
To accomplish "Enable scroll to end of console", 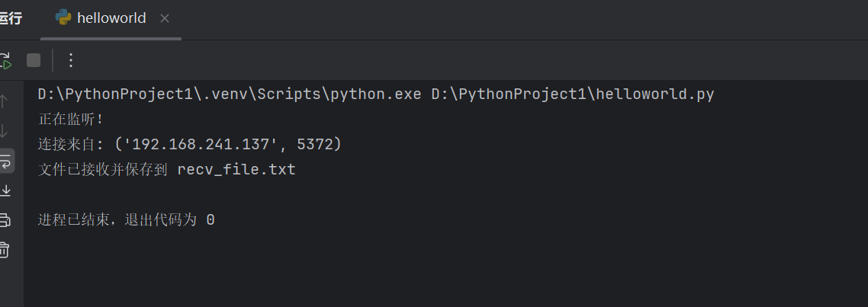I will coord(5,190).
